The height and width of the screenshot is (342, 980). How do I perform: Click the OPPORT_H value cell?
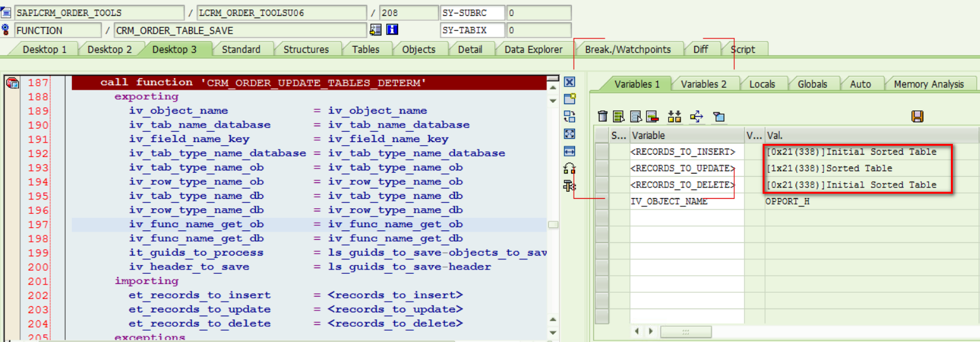872,202
